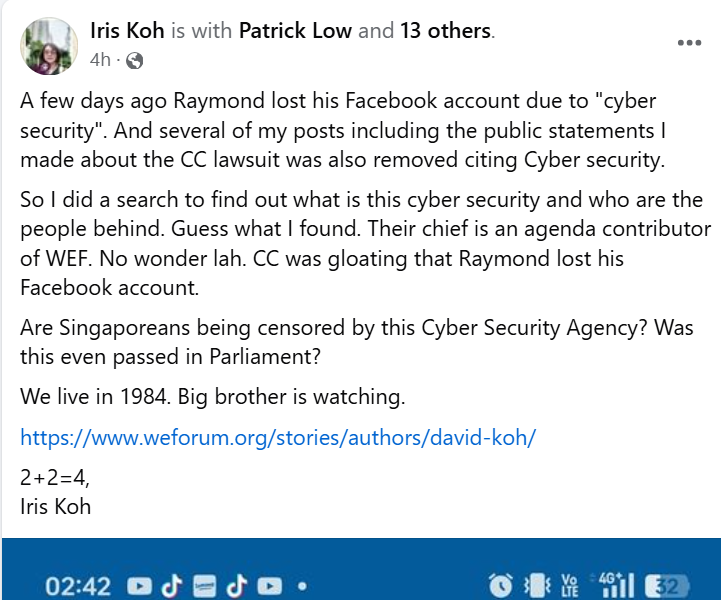Viewport: 721px width, 600px height.
Task: Tap the card-shaped notification icon between TikTok icons
Action: tap(206, 586)
